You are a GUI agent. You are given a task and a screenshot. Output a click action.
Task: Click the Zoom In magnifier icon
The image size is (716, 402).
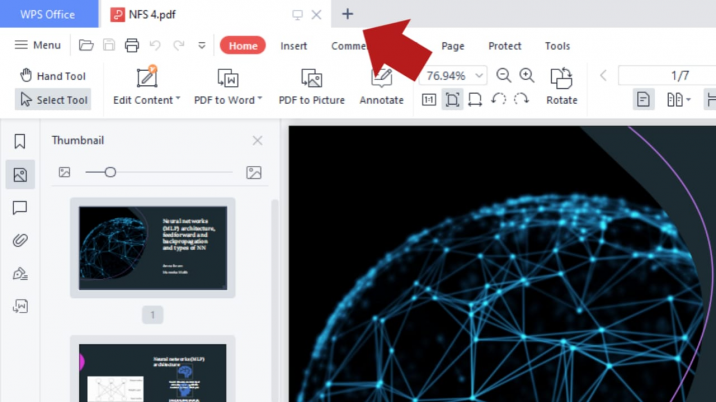[x=527, y=75]
